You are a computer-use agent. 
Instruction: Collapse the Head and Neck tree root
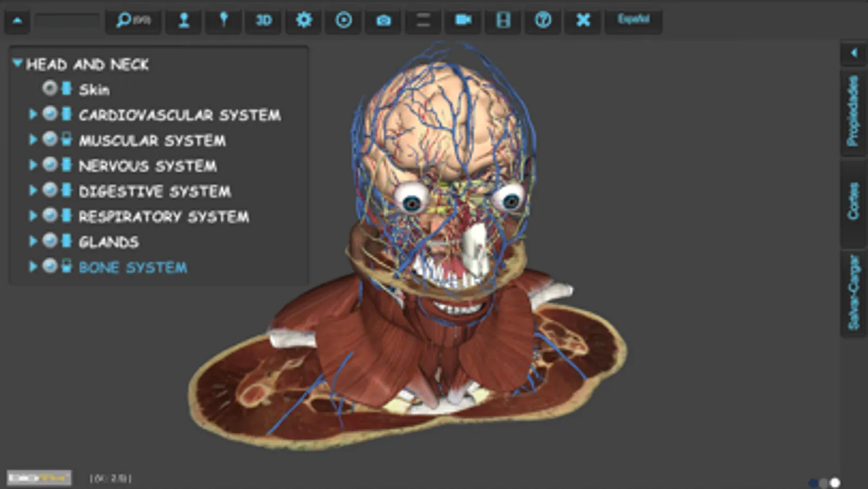click(x=17, y=64)
